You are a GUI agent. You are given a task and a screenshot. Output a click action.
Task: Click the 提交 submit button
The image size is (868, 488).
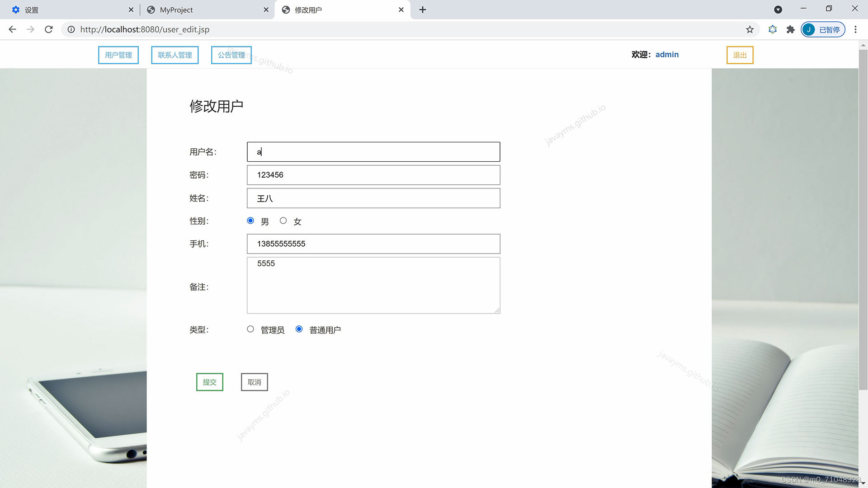(209, 382)
